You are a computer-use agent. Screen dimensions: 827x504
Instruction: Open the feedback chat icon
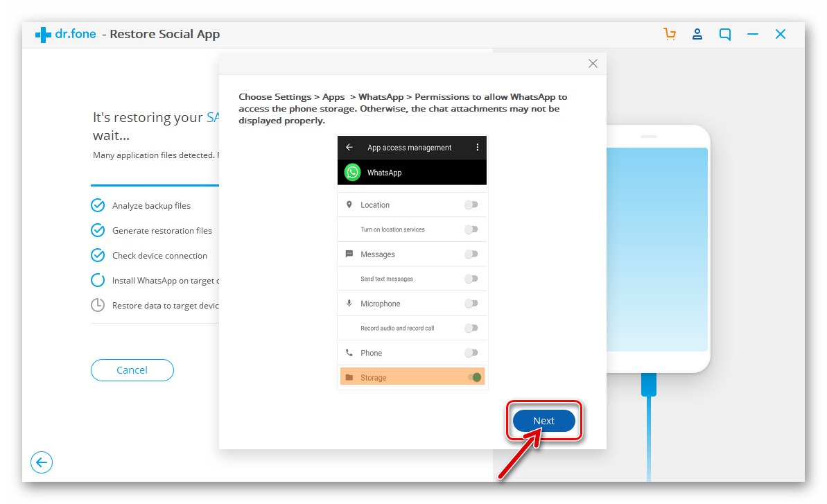725,33
